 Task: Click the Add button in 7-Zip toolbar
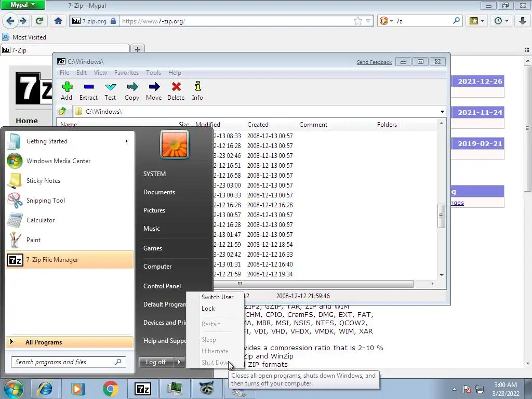click(66, 91)
